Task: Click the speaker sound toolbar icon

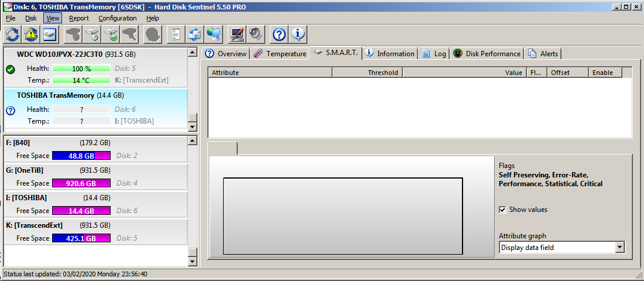Action: (x=255, y=34)
